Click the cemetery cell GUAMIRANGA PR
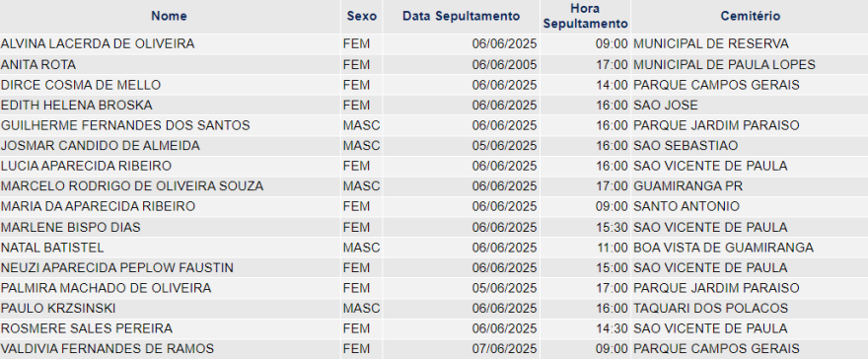The height and width of the screenshot is (359, 868). pos(688,186)
